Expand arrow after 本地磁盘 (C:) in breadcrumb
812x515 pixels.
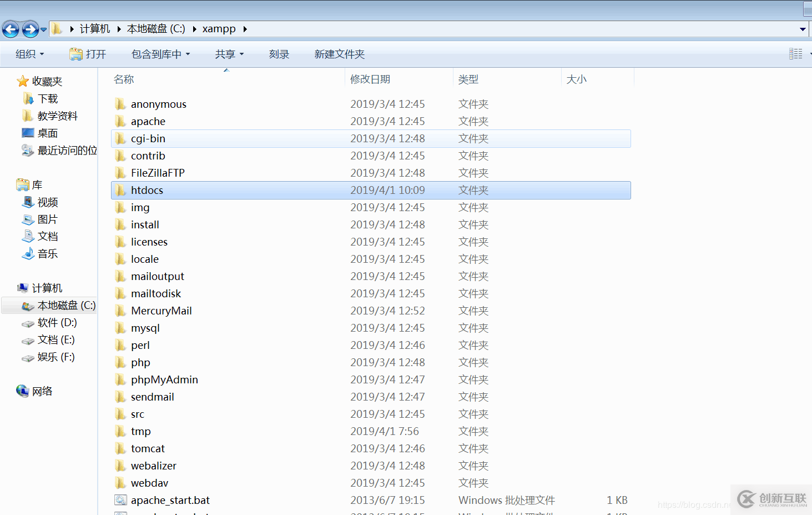(194, 29)
